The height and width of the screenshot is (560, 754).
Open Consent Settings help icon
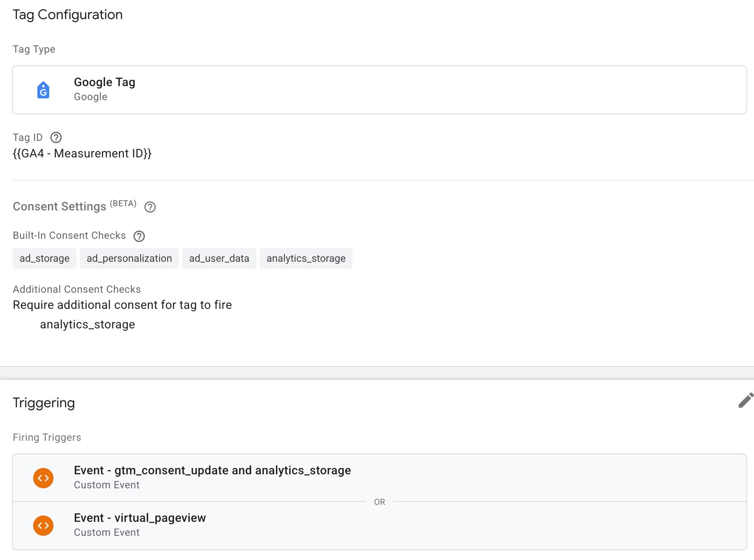pyautogui.click(x=150, y=207)
